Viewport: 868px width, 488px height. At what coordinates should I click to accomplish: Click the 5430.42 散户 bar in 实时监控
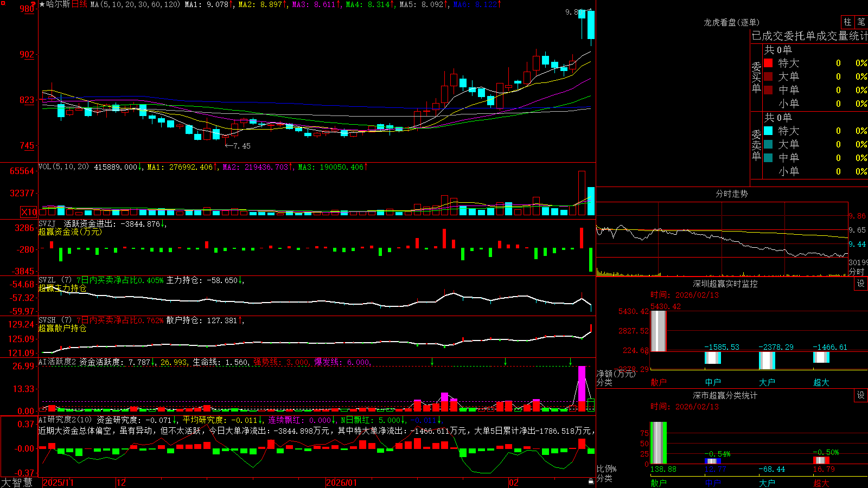coord(658,331)
